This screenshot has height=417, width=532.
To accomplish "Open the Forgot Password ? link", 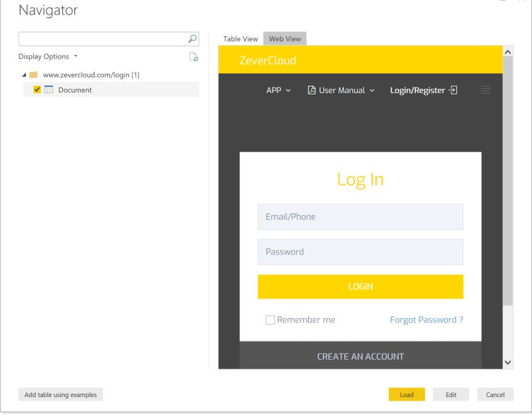I will (x=426, y=320).
